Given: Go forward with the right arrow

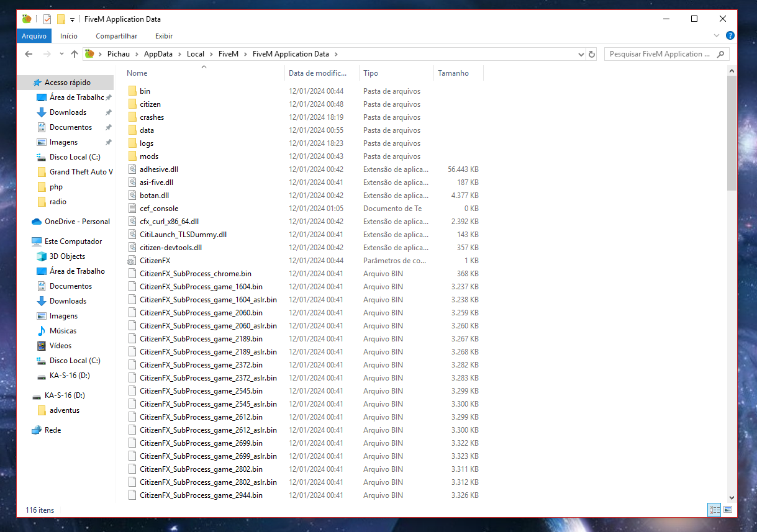Looking at the screenshot, I should [47, 54].
